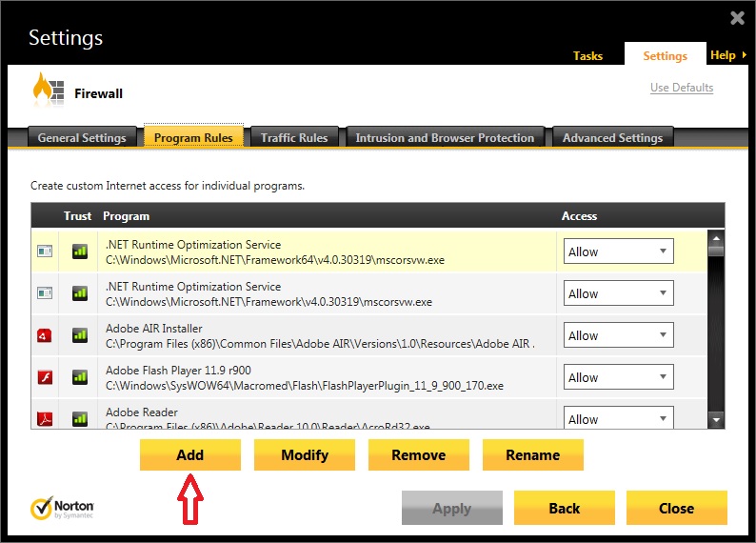Click the program list scrollbar thumb
The width and height of the screenshot is (756, 543).
click(716, 251)
